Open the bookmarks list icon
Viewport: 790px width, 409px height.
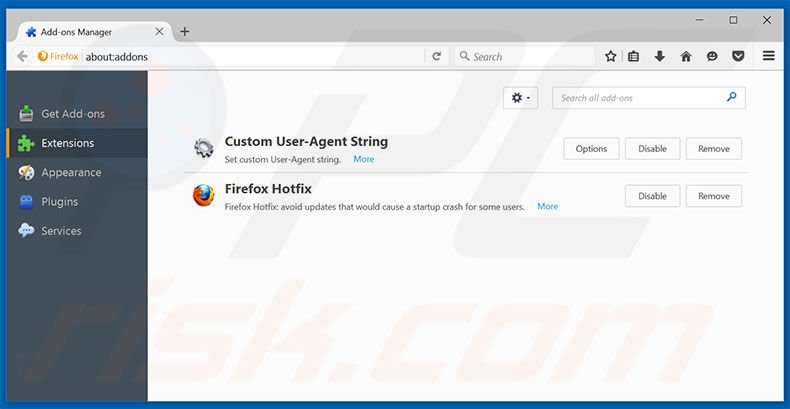pos(634,56)
